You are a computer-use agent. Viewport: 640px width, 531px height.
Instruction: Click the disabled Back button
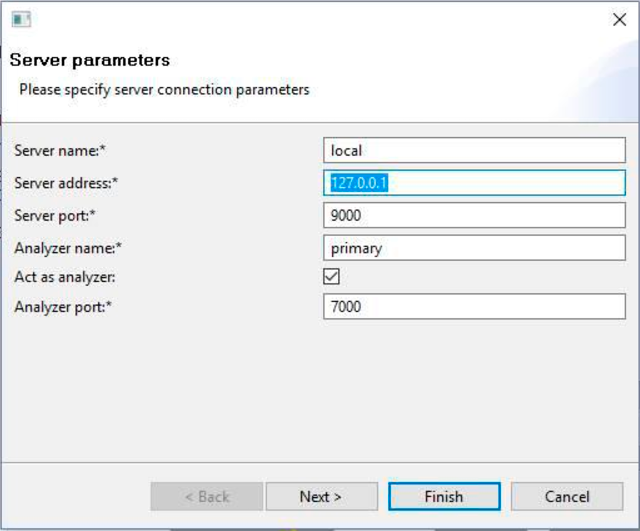coord(207,496)
